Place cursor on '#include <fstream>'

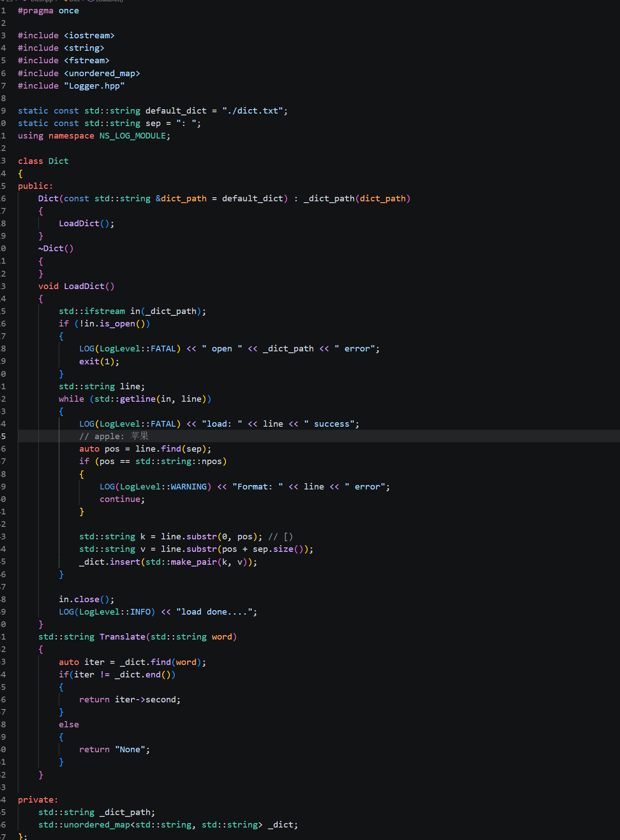(64, 61)
